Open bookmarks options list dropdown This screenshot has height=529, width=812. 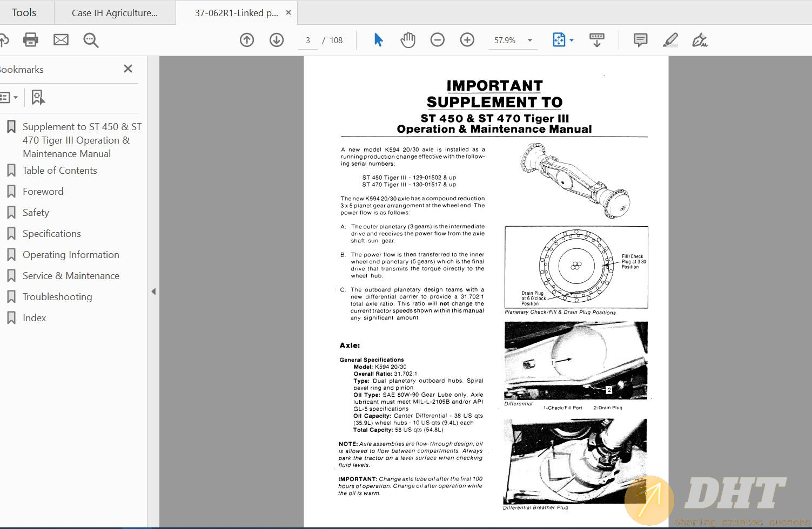tap(9, 98)
